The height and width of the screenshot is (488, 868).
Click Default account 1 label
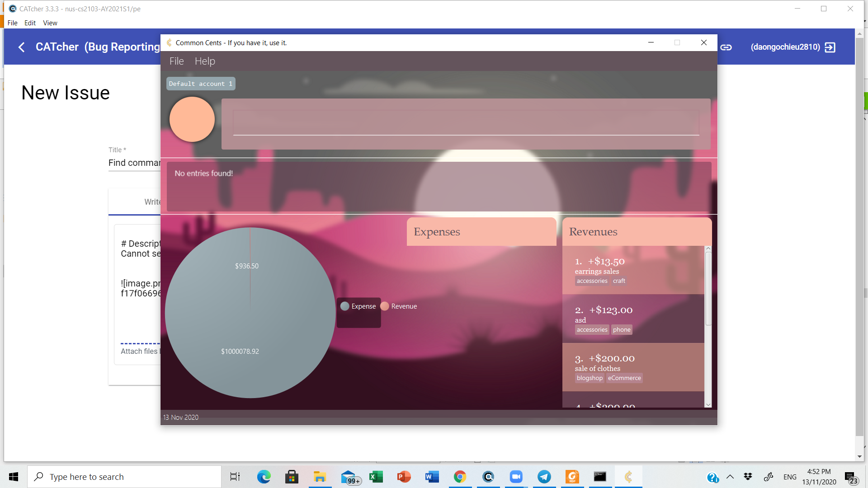[200, 84]
